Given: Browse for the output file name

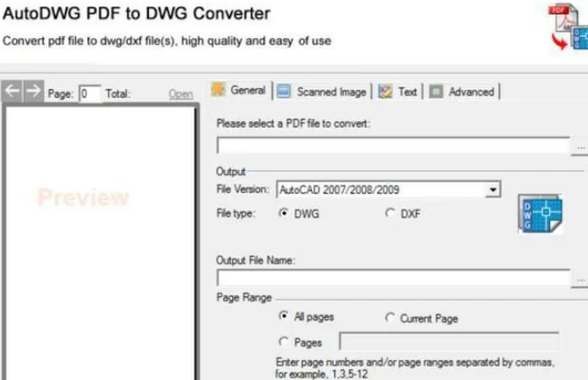Looking at the screenshot, I should (580, 279).
